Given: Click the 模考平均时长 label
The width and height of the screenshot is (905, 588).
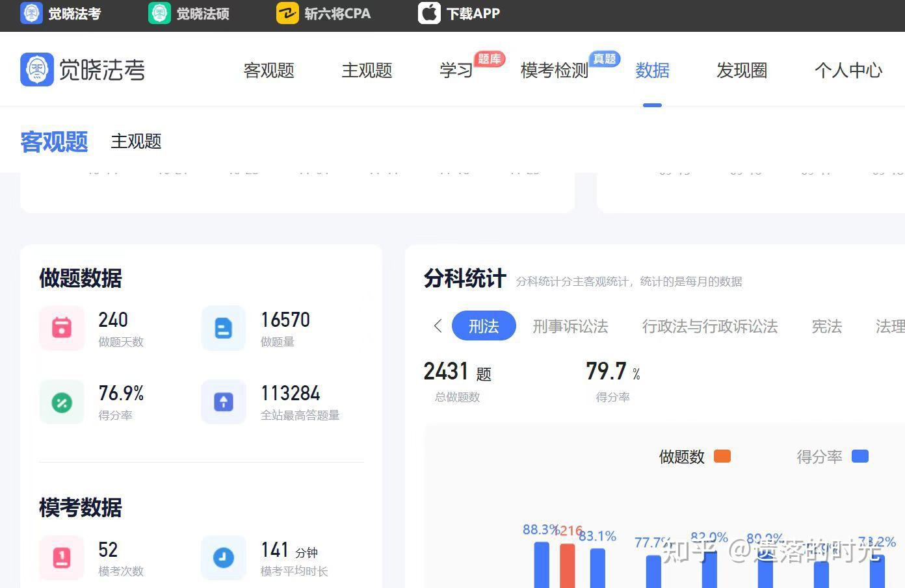Looking at the screenshot, I should coord(295,571).
